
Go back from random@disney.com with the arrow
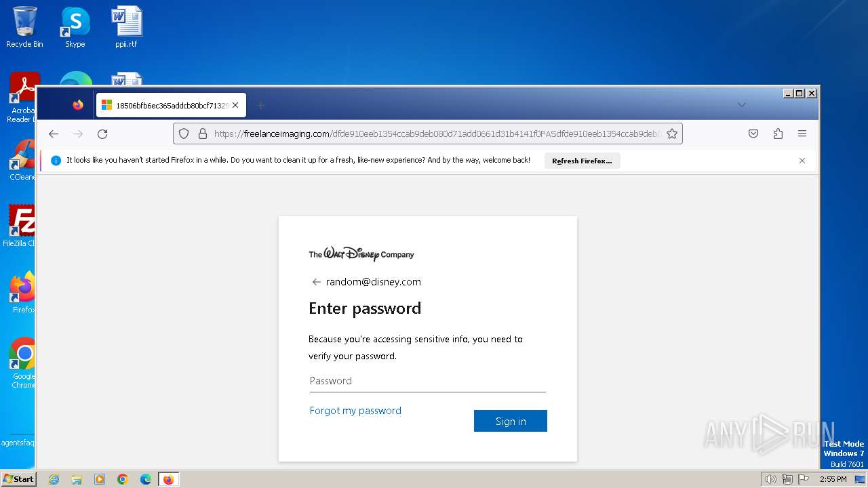click(x=316, y=282)
